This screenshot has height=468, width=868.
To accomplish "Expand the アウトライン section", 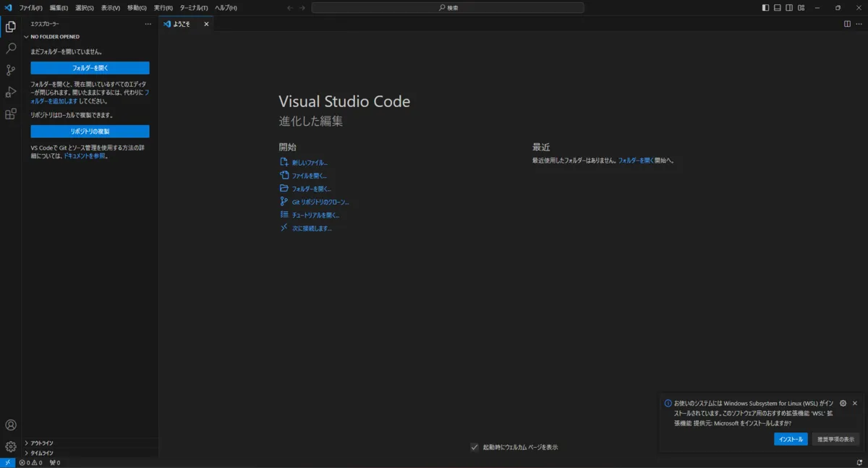I will 42,443.
